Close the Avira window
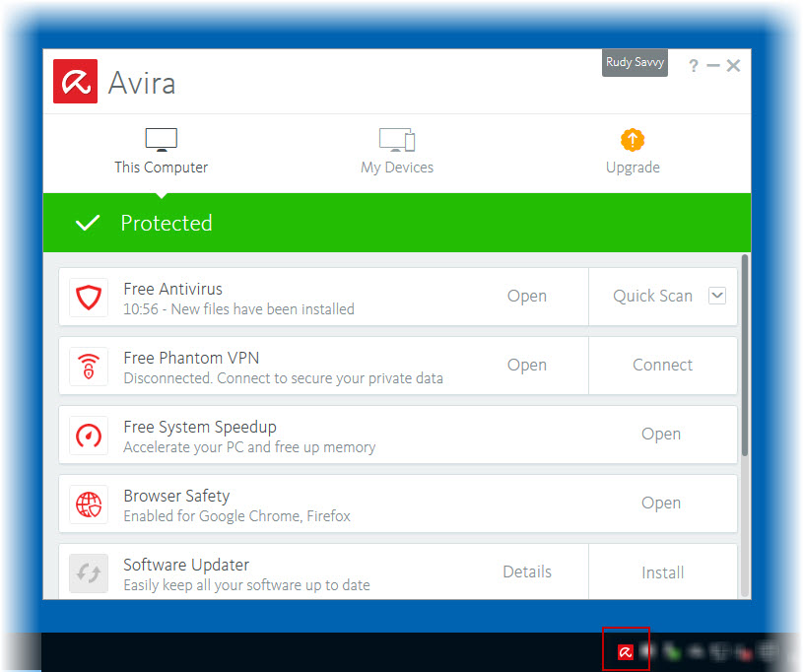This screenshot has width=803, height=672. 733,66
